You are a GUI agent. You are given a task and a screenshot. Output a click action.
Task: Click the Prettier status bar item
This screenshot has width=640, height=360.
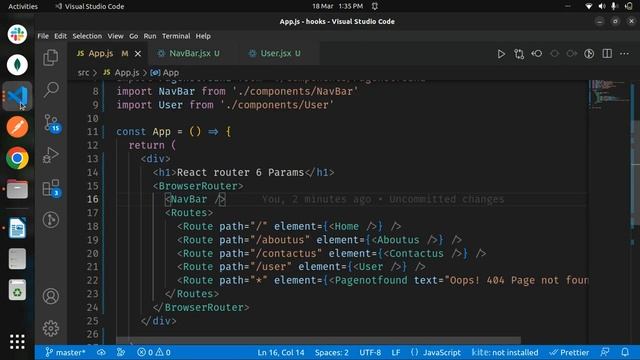click(569, 352)
